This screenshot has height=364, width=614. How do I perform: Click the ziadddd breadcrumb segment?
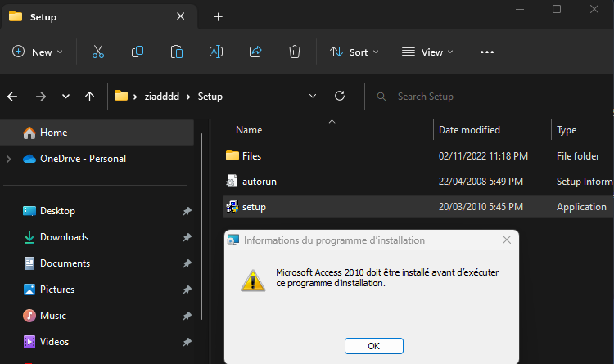pyautogui.click(x=162, y=97)
